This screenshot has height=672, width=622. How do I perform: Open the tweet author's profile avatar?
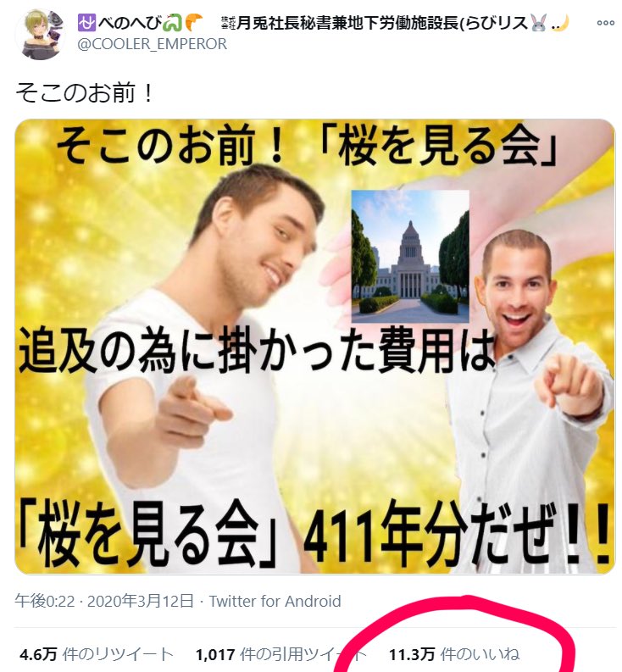(x=40, y=34)
